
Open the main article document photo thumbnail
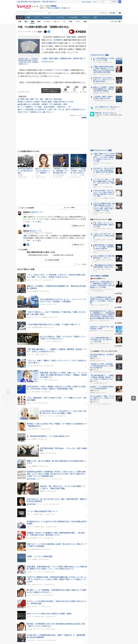click(x=29, y=46)
